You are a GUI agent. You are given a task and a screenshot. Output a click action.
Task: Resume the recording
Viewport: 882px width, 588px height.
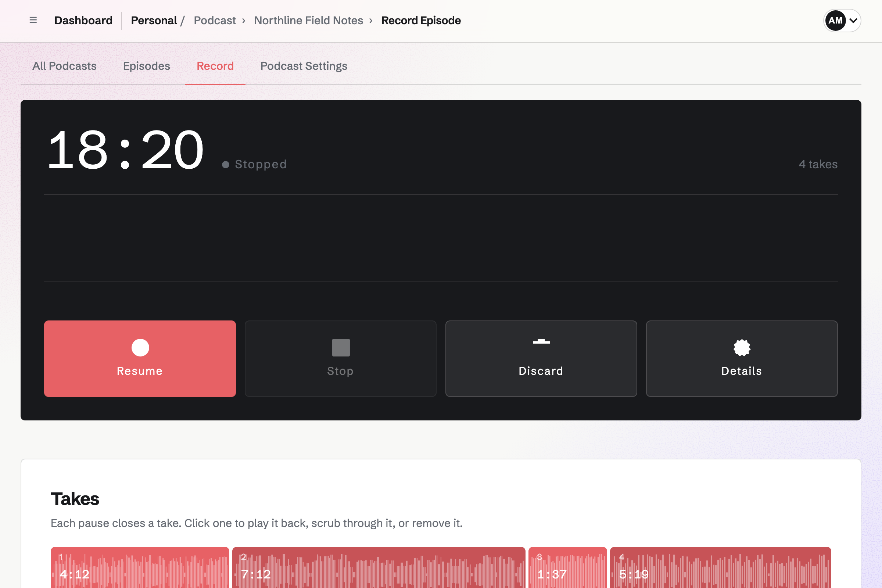click(140, 359)
